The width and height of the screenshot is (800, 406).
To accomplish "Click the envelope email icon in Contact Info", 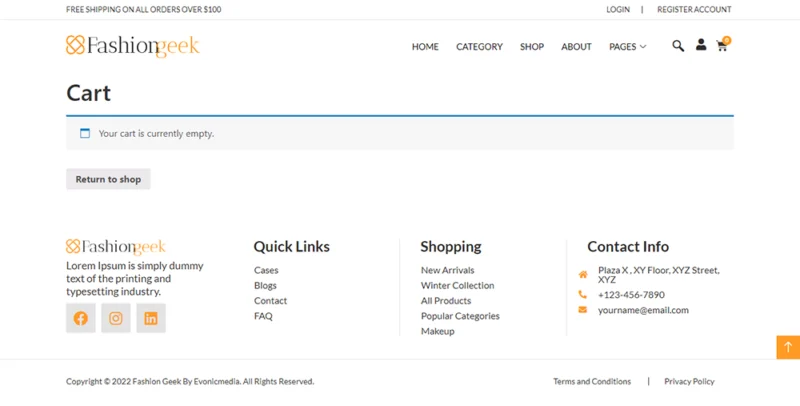I will 582,310.
